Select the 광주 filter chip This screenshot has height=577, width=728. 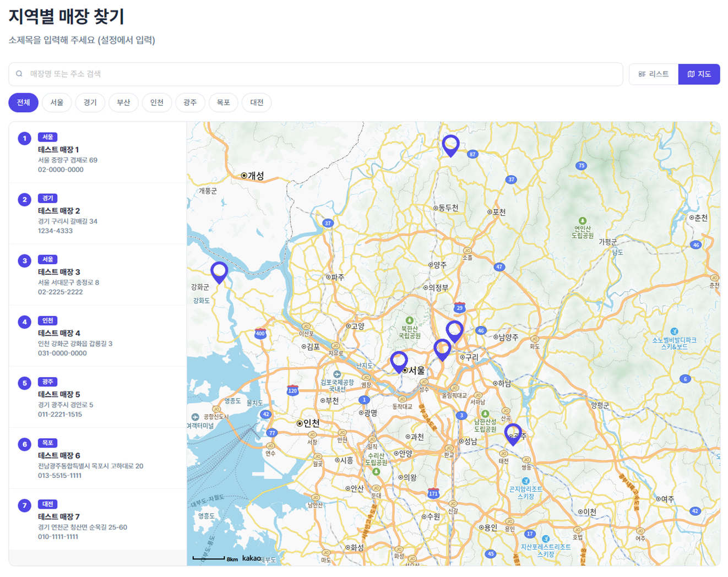190,102
